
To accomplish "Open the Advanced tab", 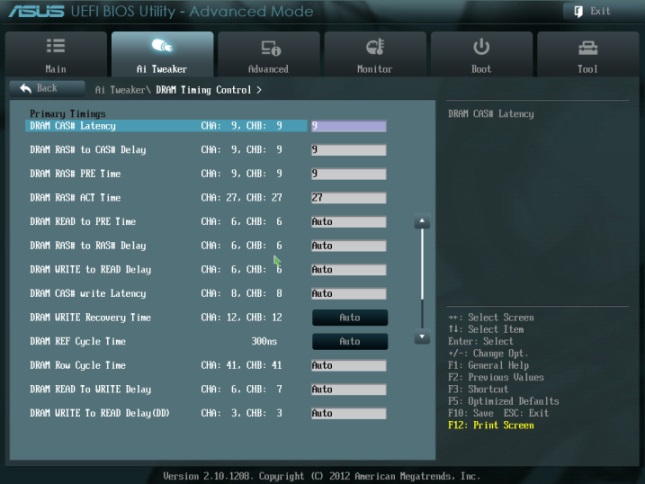I will click(x=269, y=54).
